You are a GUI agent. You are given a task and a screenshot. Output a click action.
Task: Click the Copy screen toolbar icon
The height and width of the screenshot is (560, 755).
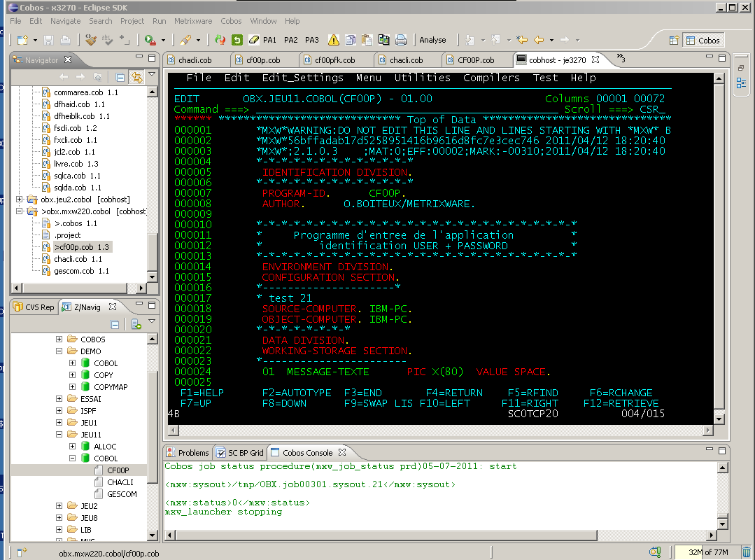[x=351, y=40]
